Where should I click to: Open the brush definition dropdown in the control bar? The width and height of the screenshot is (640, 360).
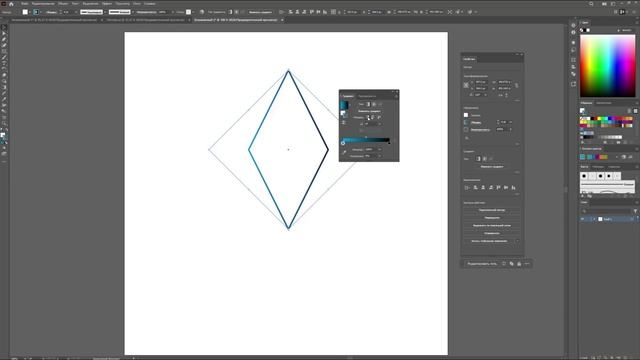point(133,12)
